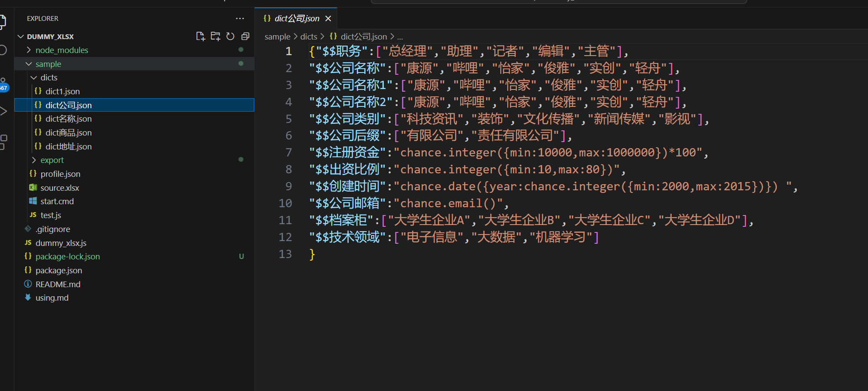Place cursor in "$$档案柜" key text
Screen dimensions: 868x391
click(x=341, y=220)
